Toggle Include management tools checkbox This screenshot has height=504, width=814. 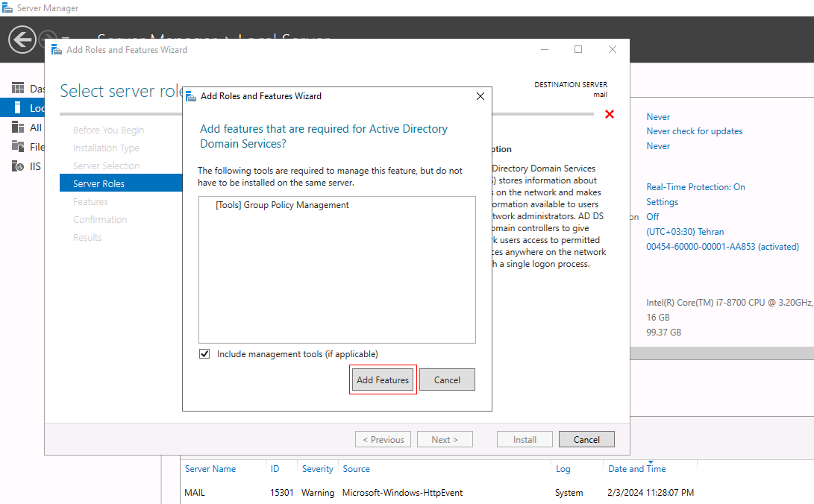(204, 354)
